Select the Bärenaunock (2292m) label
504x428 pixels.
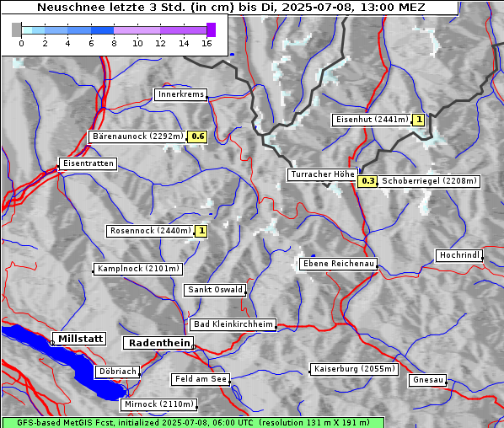pyautogui.click(x=137, y=136)
